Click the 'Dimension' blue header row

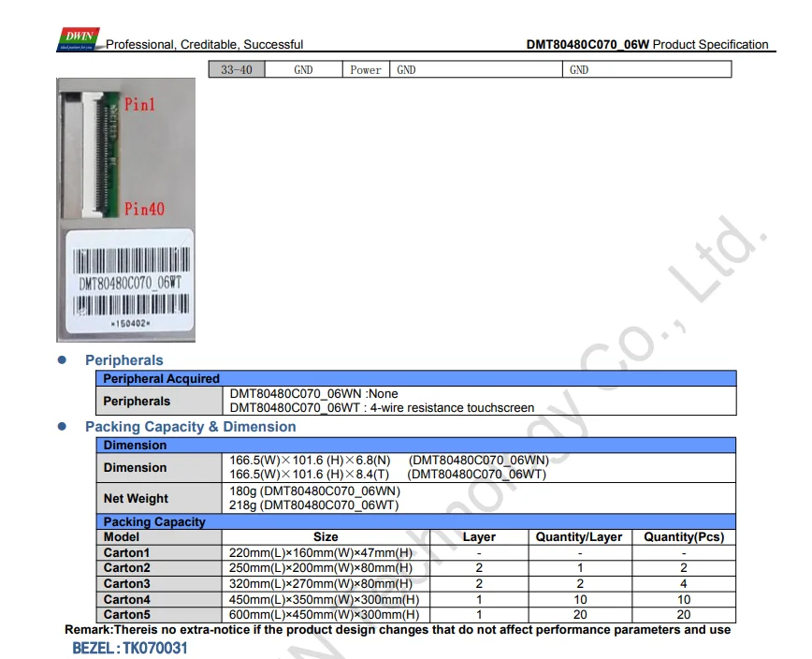click(416, 445)
